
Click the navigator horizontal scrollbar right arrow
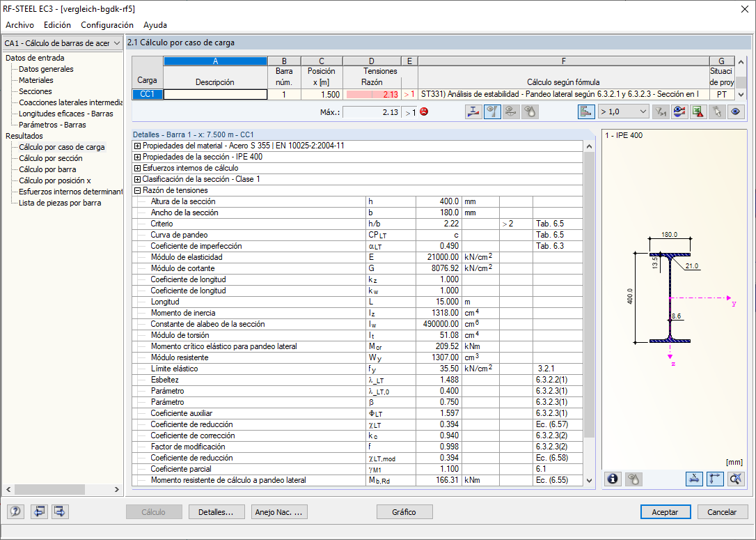tap(117, 489)
